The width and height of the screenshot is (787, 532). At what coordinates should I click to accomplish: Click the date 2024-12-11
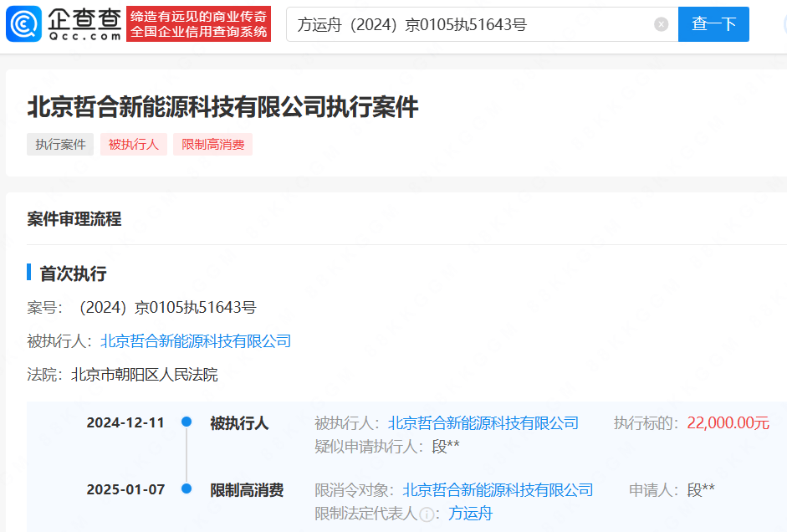[x=125, y=422]
